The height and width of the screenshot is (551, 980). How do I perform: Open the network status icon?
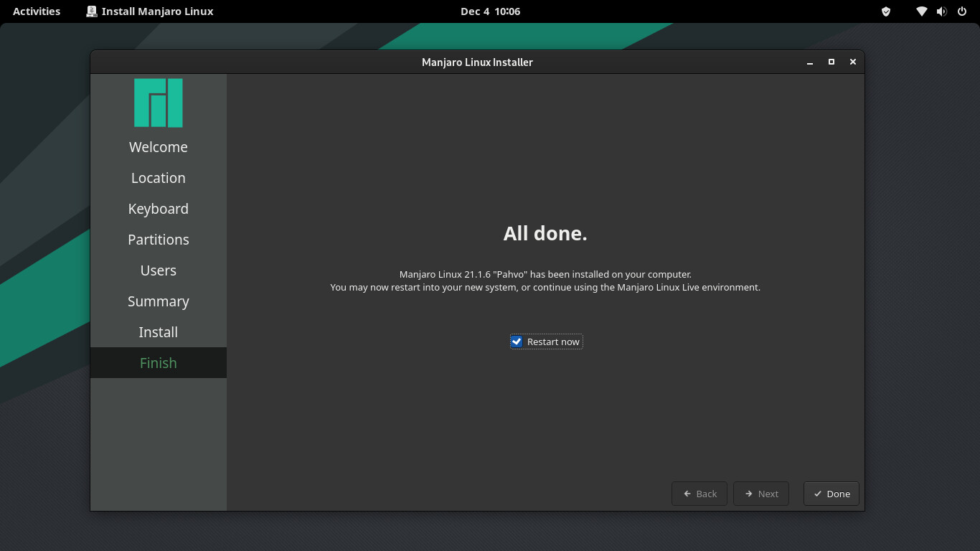pyautogui.click(x=922, y=11)
